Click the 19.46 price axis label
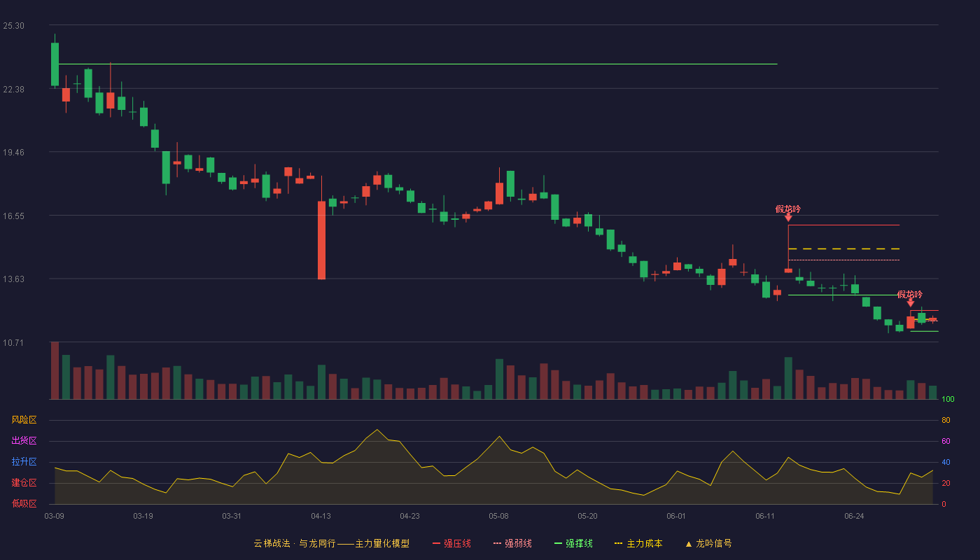 13,152
